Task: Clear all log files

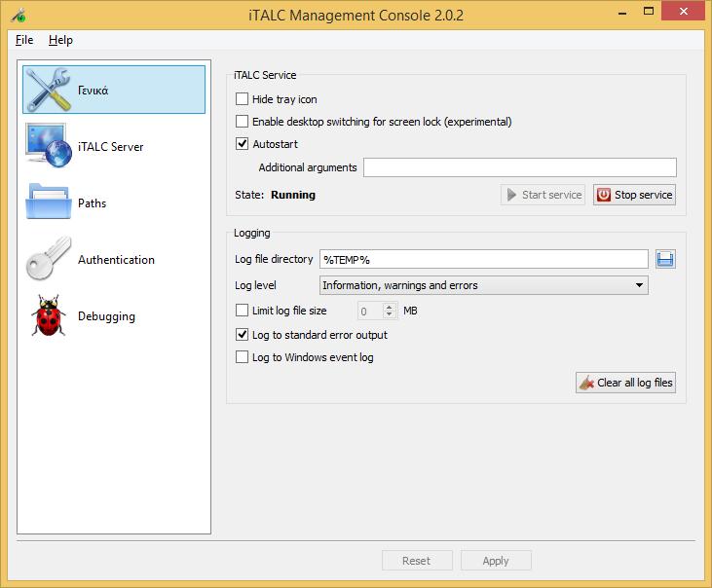Action: (x=625, y=383)
